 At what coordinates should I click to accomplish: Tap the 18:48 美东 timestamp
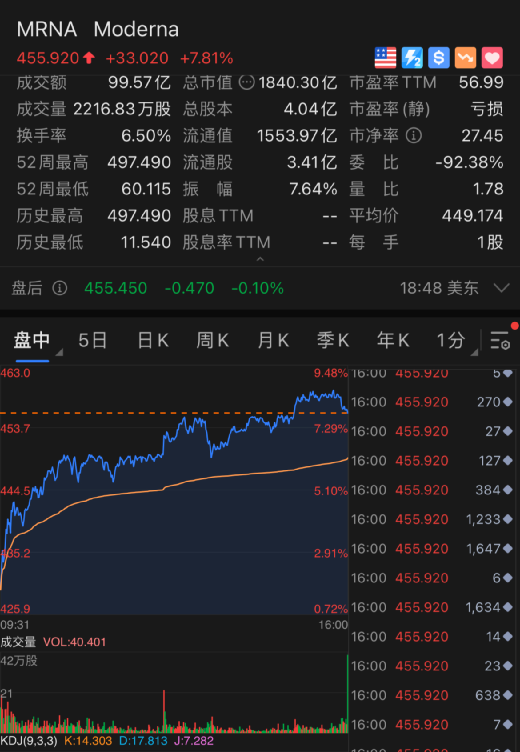click(439, 288)
